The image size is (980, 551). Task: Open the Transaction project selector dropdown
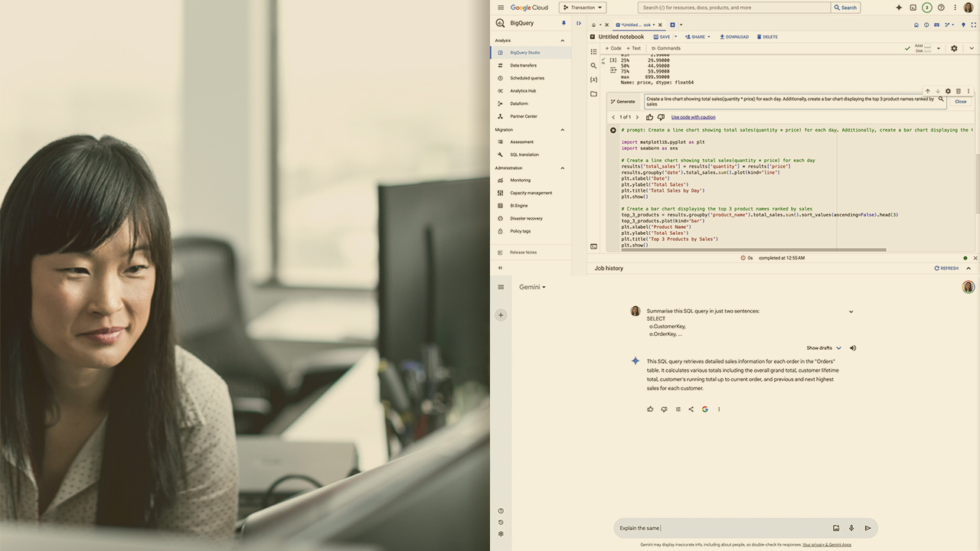583,8
